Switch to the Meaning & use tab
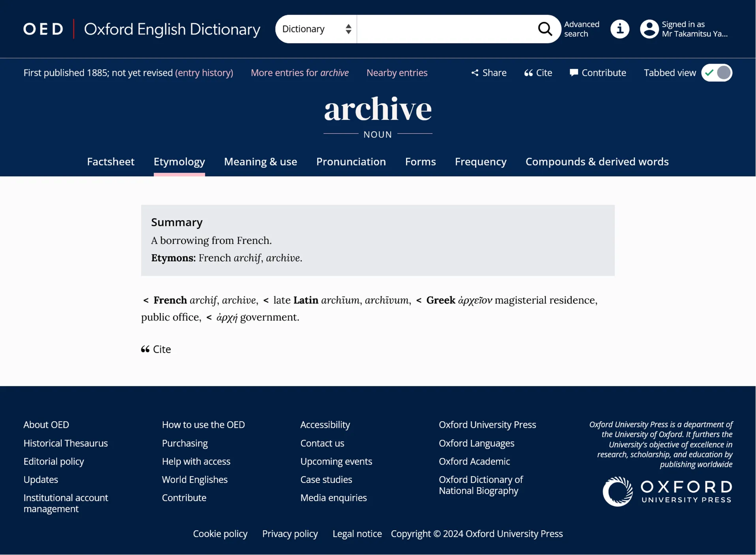 tap(261, 162)
